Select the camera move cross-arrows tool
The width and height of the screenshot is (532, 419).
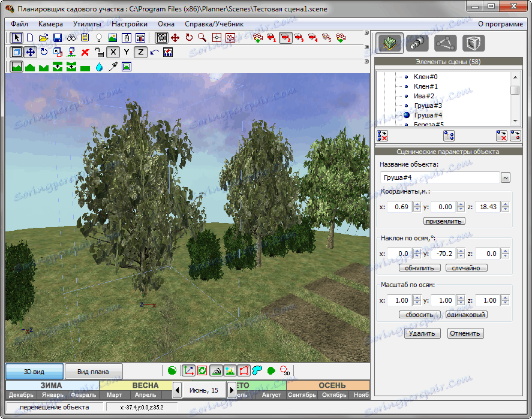(x=175, y=38)
